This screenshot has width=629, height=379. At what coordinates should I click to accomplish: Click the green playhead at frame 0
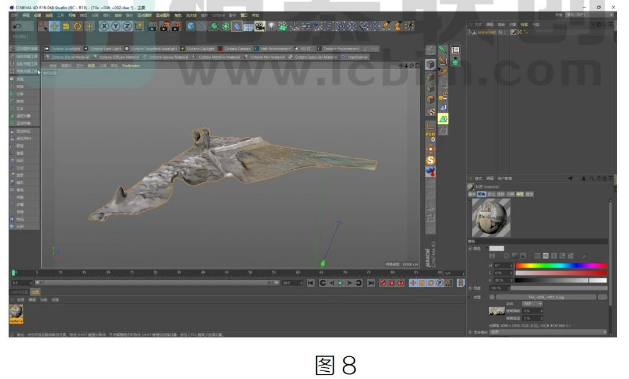pyautogui.click(x=14, y=273)
